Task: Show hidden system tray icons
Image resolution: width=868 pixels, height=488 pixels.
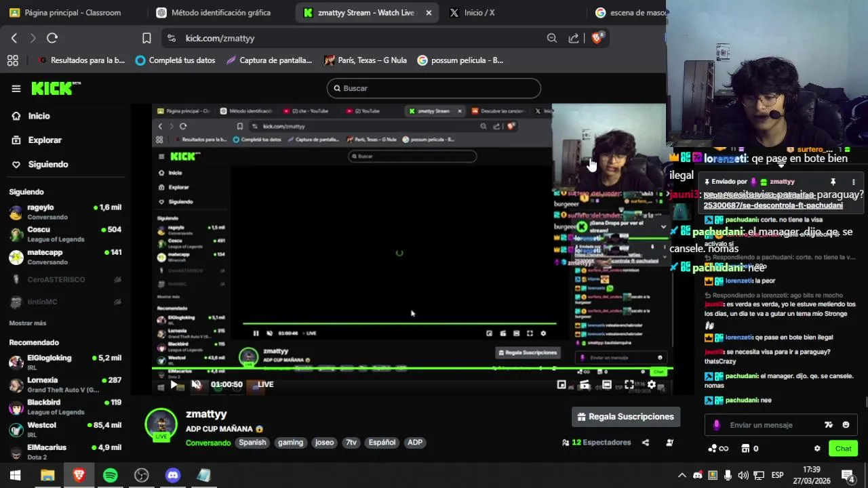Action: [682, 475]
